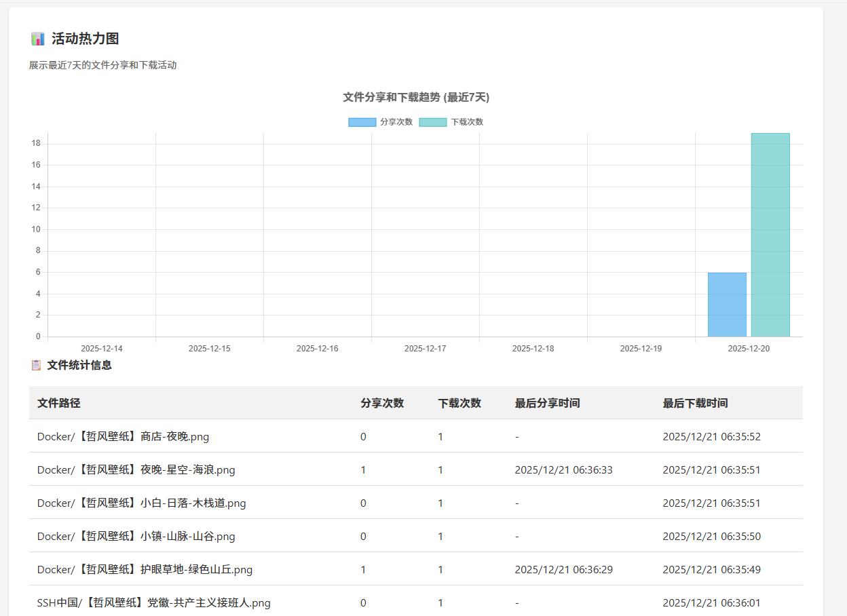
Task: Toggle the 分享次数 legend label
Action: point(396,122)
